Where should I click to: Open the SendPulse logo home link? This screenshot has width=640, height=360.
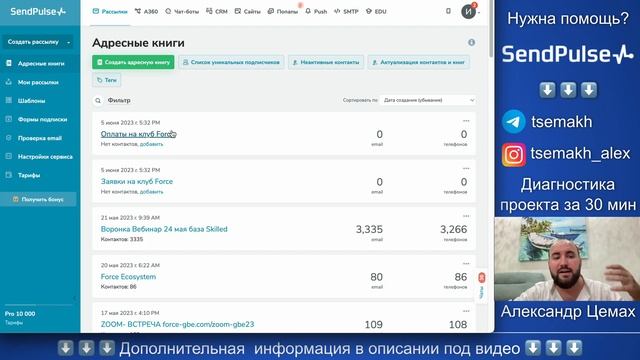(38, 12)
